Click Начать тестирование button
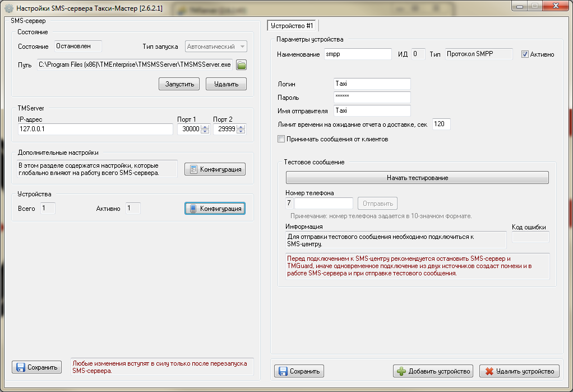 coord(417,178)
